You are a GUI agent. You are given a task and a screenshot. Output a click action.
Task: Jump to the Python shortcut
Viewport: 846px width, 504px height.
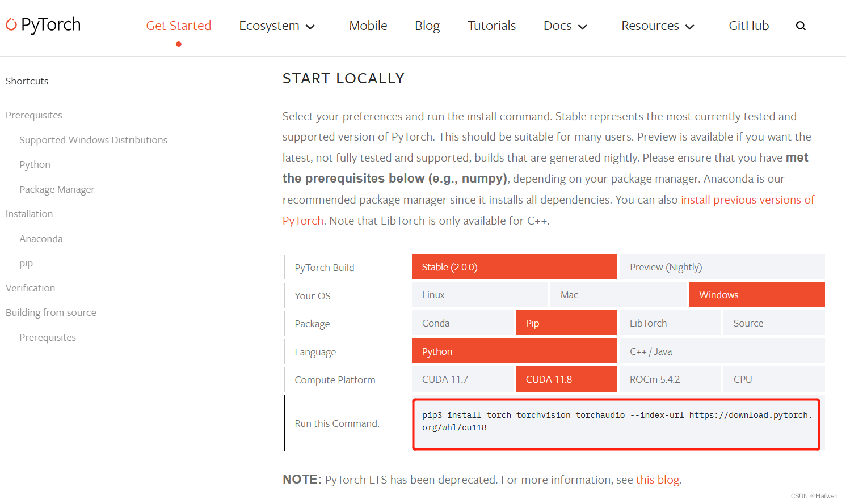[35, 164]
